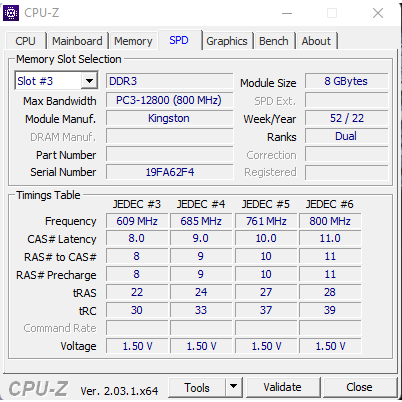This screenshot has width=402, height=402.
Task: Click the tRAS value 27
Action: [266, 292]
